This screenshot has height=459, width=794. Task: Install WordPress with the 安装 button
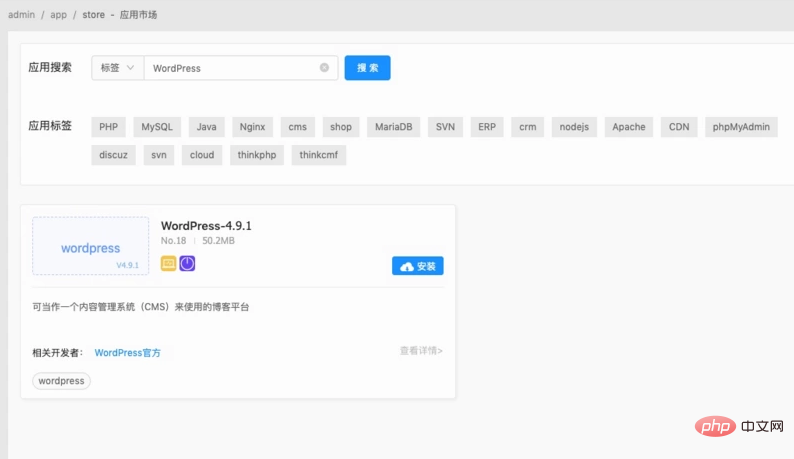point(417,266)
